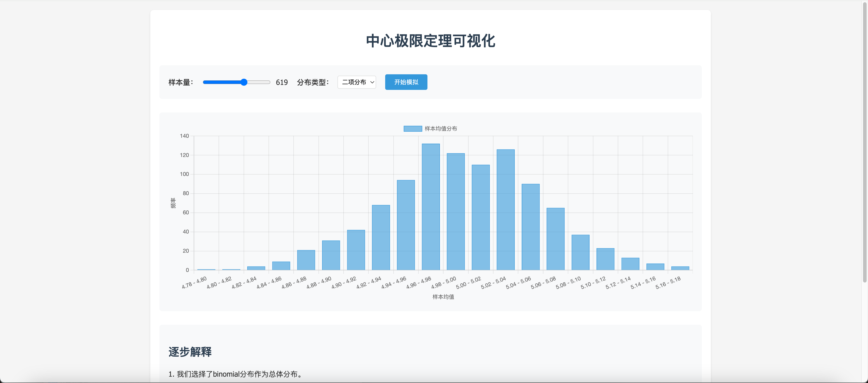The width and height of the screenshot is (868, 383).
Task: Click the 4.90 - 4.92 histogram bar
Action: tap(356, 250)
